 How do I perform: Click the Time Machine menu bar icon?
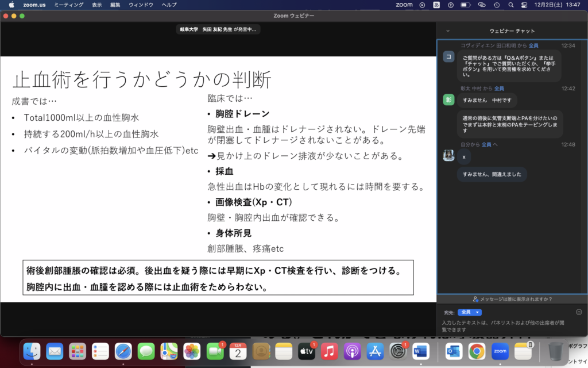tap(495, 5)
